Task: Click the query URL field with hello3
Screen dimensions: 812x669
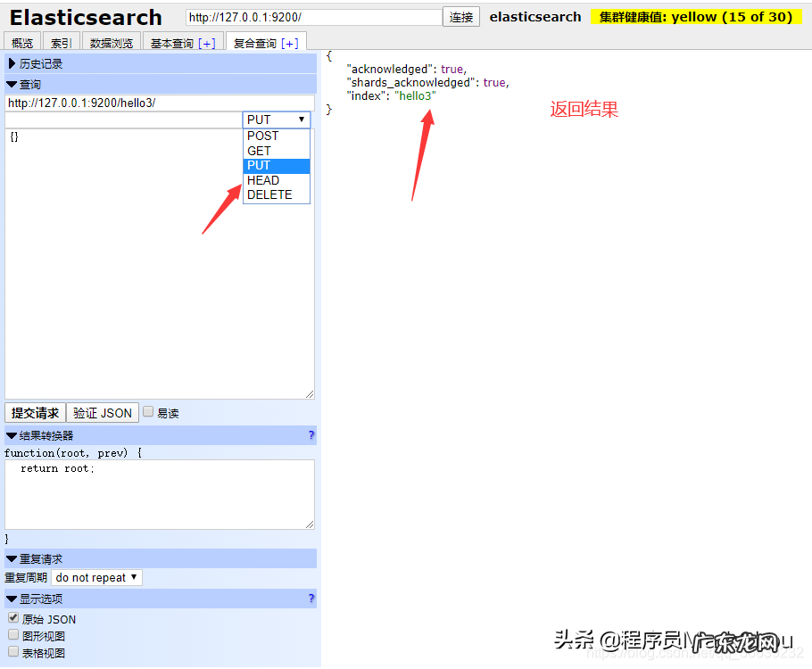Action: (x=159, y=103)
